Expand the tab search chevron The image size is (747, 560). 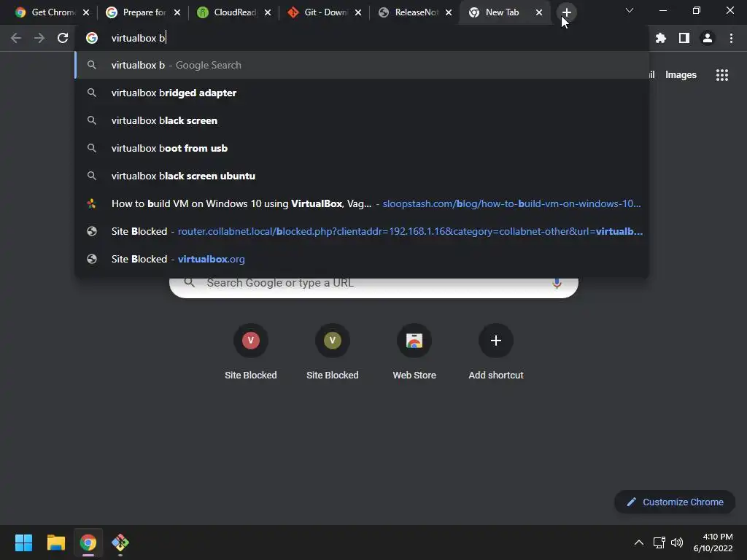coord(630,10)
